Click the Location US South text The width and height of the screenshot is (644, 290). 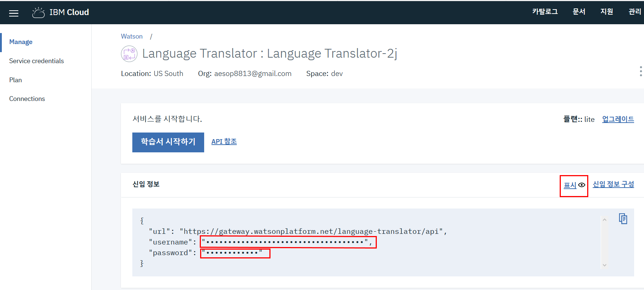pos(152,73)
